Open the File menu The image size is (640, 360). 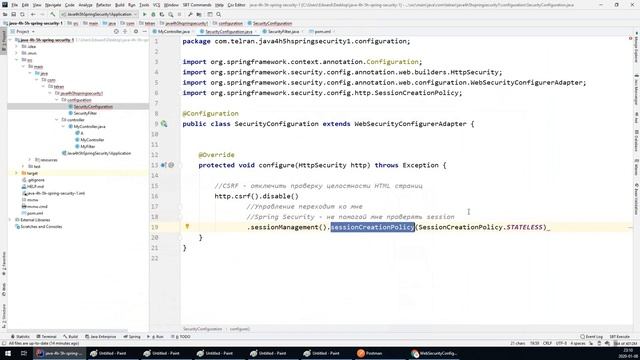pos(15,5)
